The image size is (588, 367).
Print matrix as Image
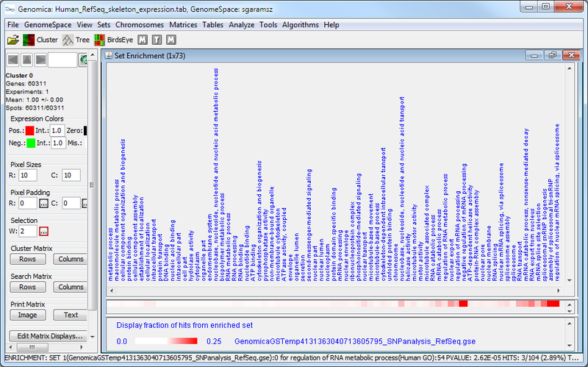click(28, 315)
